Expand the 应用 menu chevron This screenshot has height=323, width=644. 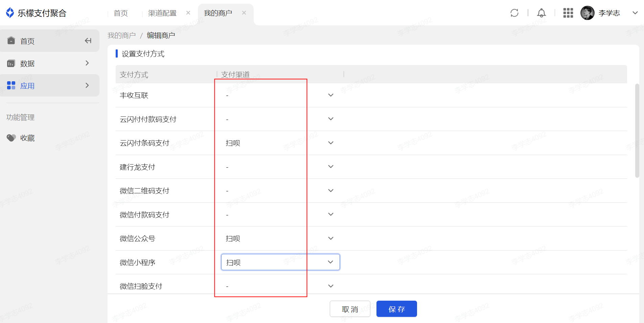[x=87, y=85]
